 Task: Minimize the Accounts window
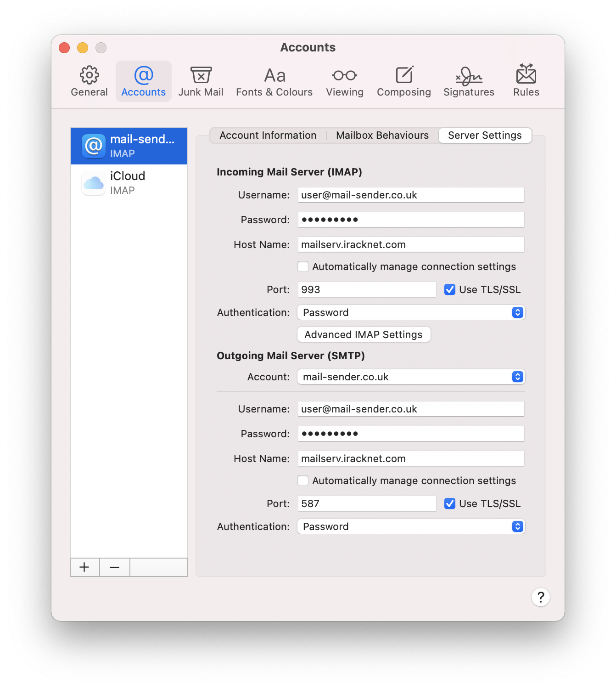[x=83, y=48]
